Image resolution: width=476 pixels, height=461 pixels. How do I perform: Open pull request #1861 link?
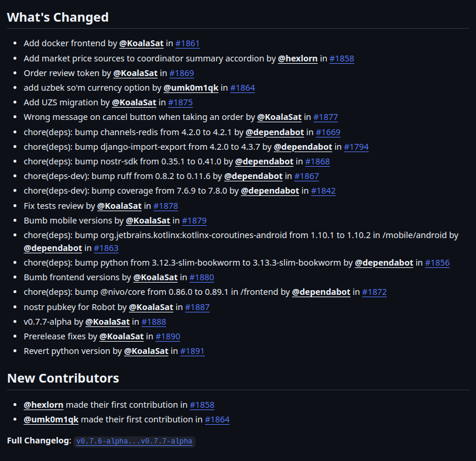[187, 43]
